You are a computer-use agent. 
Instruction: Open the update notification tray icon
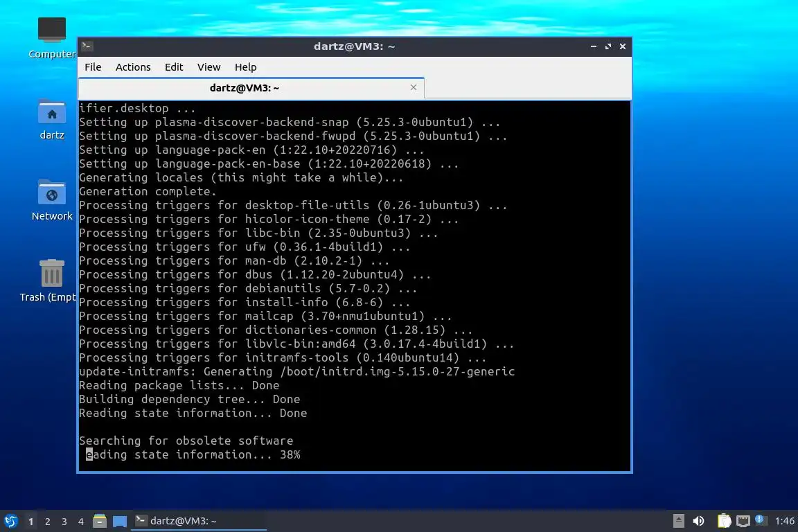coord(761,520)
